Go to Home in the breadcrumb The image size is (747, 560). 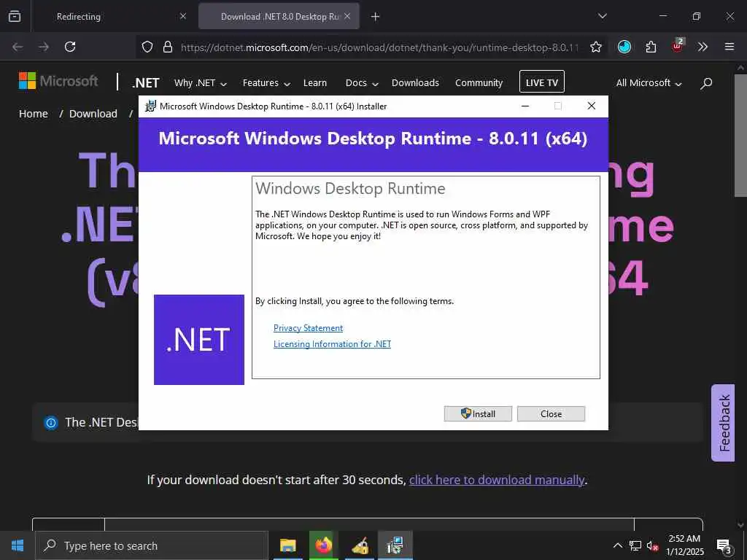(x=34, y=114)
